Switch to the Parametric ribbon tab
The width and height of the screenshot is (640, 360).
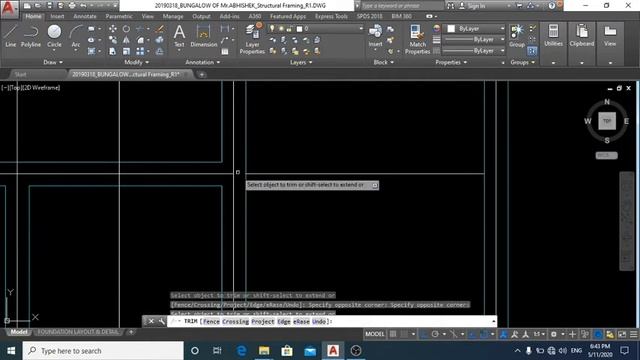click(118, 16)
